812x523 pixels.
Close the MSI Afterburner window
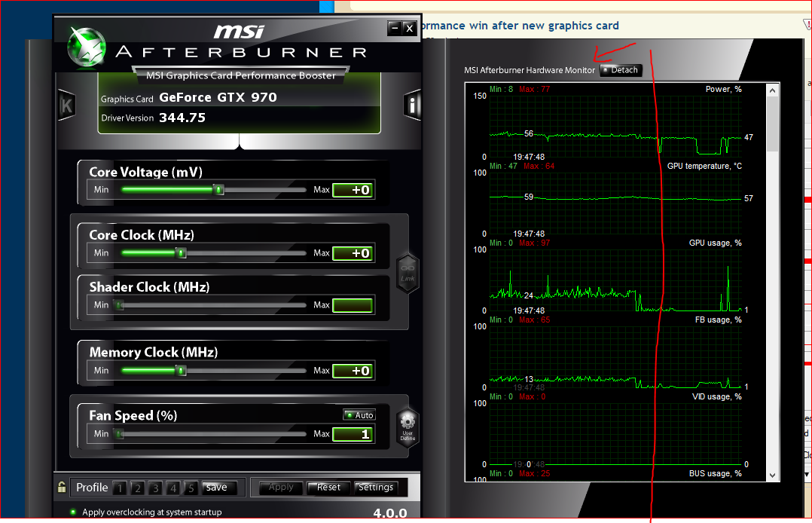coord(409,28)
